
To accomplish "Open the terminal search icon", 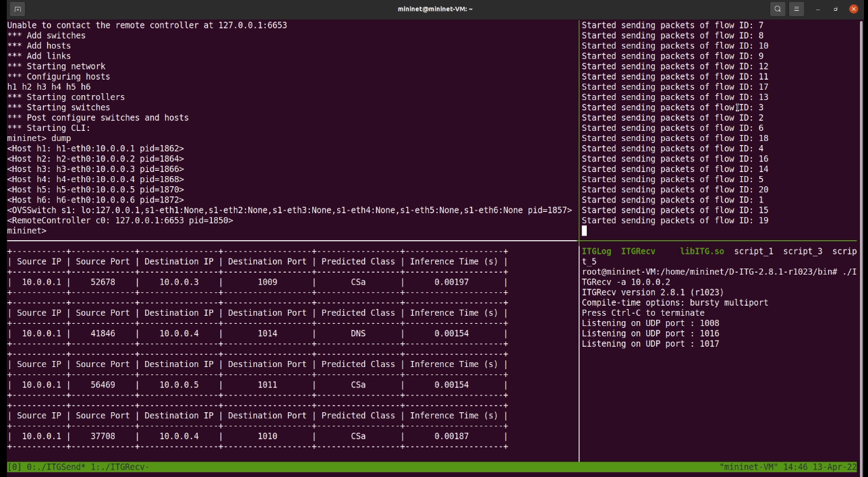I will pos(778,9).
